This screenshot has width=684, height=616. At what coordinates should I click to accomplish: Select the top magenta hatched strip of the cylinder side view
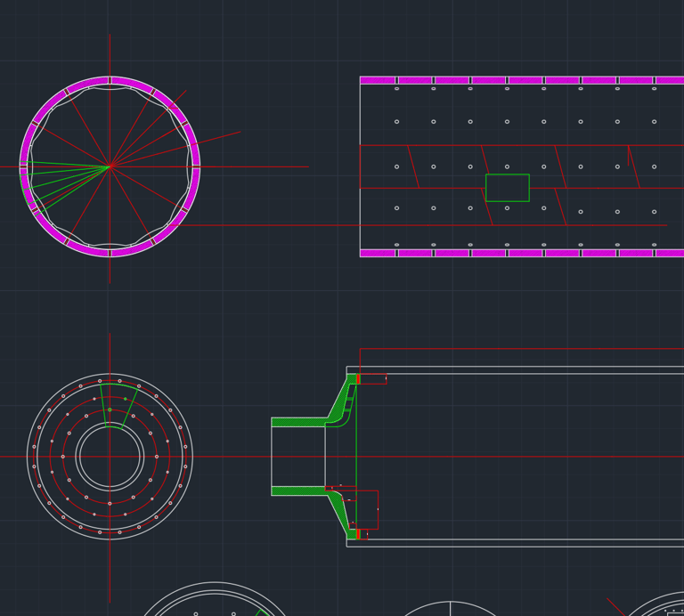[x=522, y=80]
